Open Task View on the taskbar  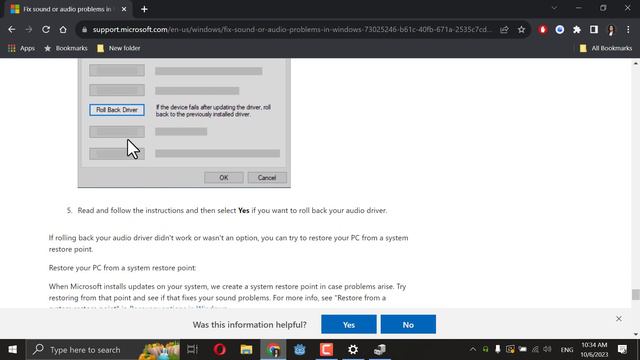pos(192,350)
